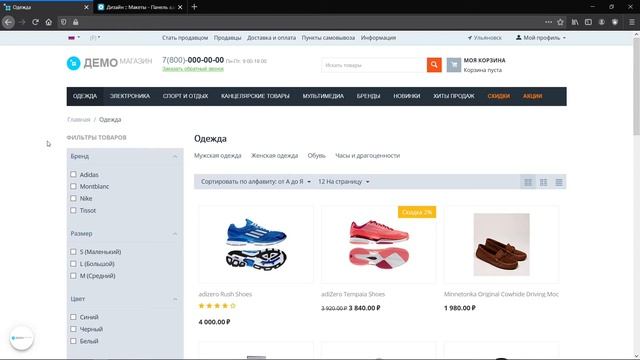This screenshot has height=360, width=640.
Task: Open the ЭЛЕКТРОНИКА menu category
Action: (130, 96)
